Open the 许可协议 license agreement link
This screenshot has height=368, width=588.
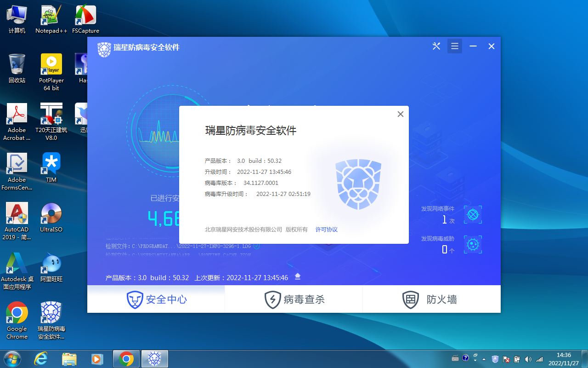point(327,230)
